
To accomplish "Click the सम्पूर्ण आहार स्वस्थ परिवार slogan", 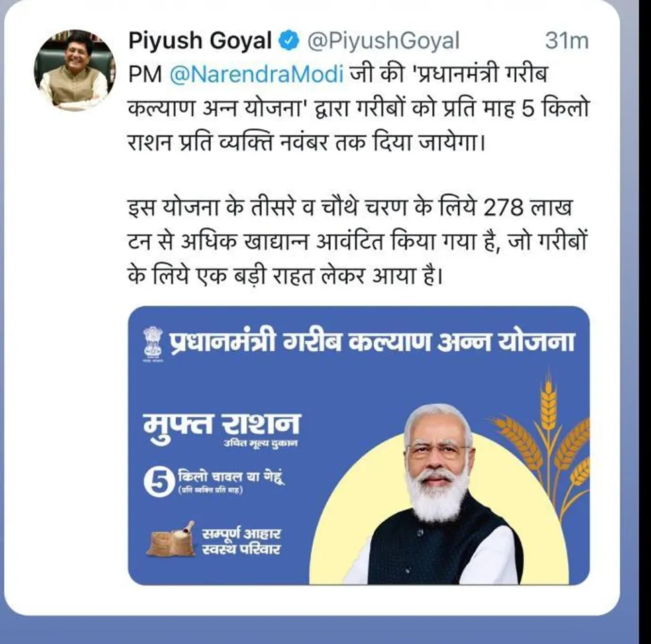I will point(241,541).
